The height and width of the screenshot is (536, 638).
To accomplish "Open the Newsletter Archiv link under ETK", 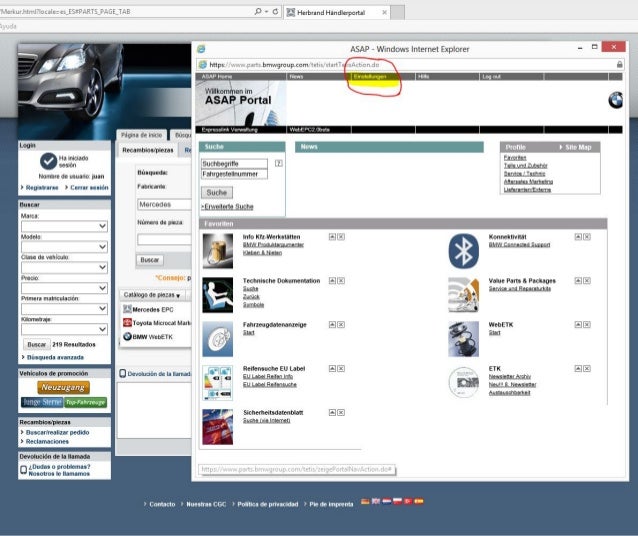I will (509, 377).
